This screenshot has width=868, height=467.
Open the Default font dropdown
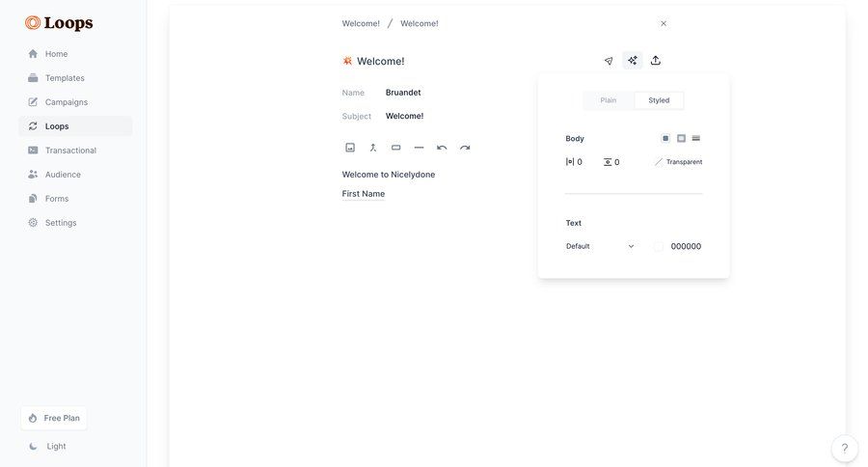[600, 246]
